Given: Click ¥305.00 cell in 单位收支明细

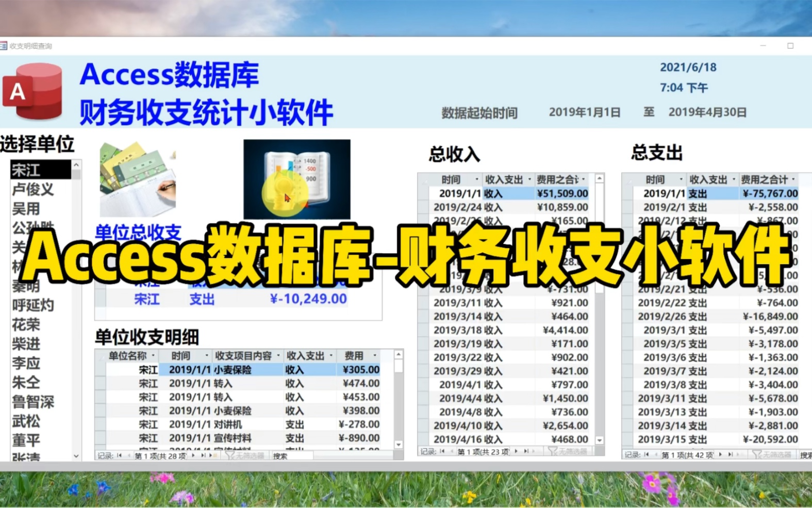Looking at the screenshot, I should (359, 369).
